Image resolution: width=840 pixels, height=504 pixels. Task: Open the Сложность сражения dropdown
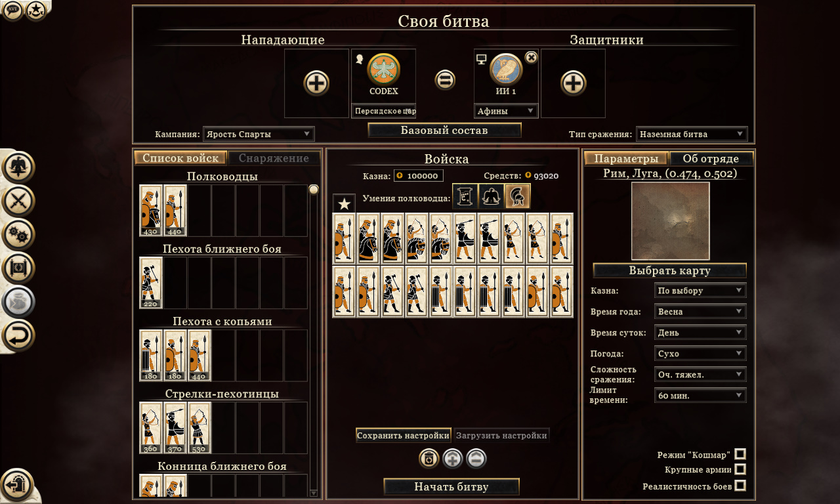point(700,375)
